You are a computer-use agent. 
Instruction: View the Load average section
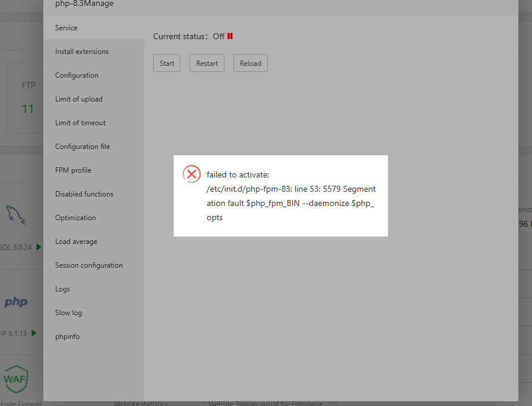point(94,242)
